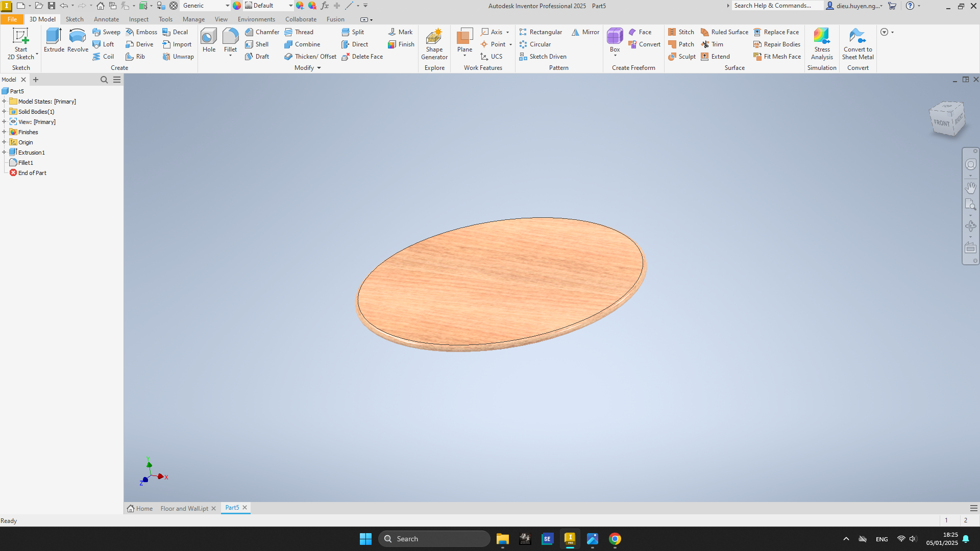Expand the Solid Bodies(1) node
This screenshot has height=551, width=980.
point(4,112)
